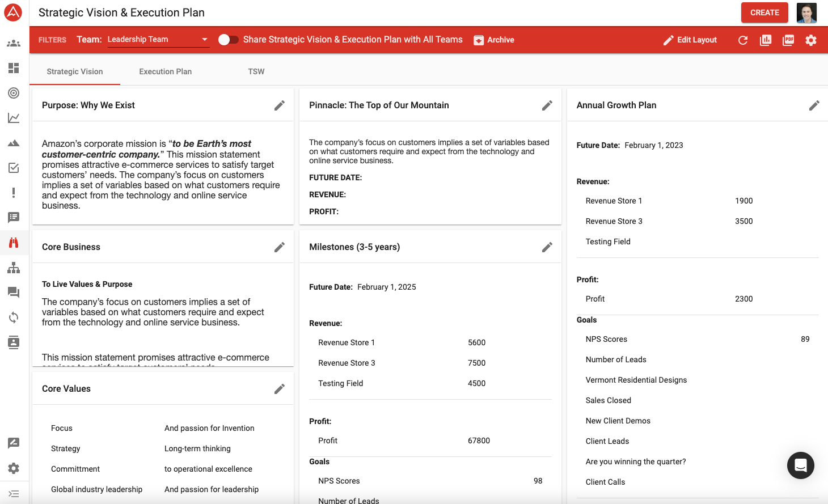Open the chat support bubble
This screenshot has width=828, height=504.
pyautogui.click(x=800, y=465)
